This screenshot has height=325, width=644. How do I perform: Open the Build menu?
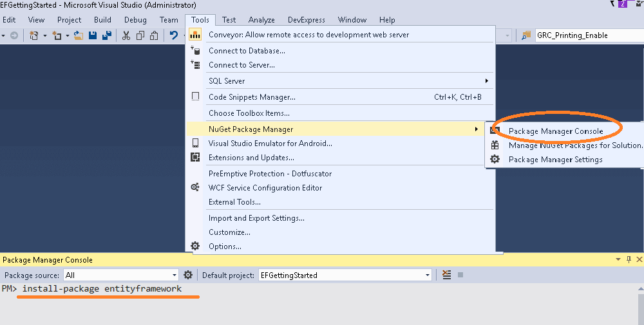[102, 20]
